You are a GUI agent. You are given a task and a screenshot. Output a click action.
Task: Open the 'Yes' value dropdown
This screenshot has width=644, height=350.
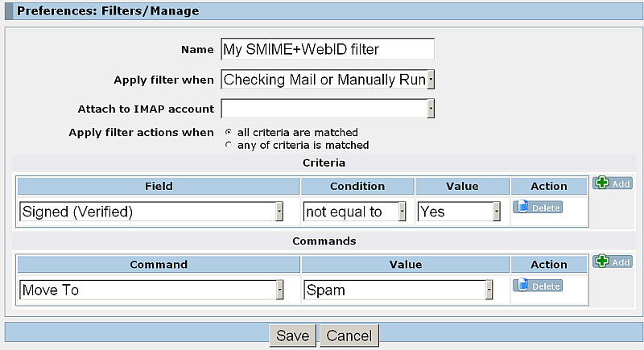(x=459, y=212)
